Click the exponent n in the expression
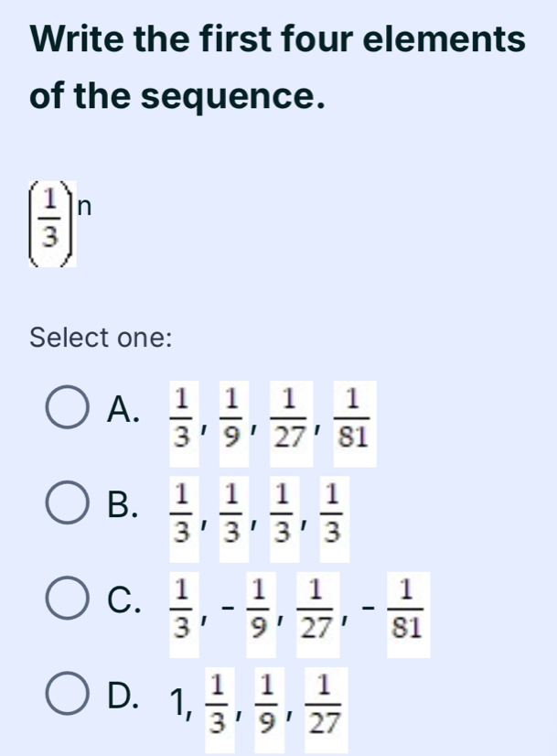The width and height of the screenshot is (557, 756). click(83, 206)
